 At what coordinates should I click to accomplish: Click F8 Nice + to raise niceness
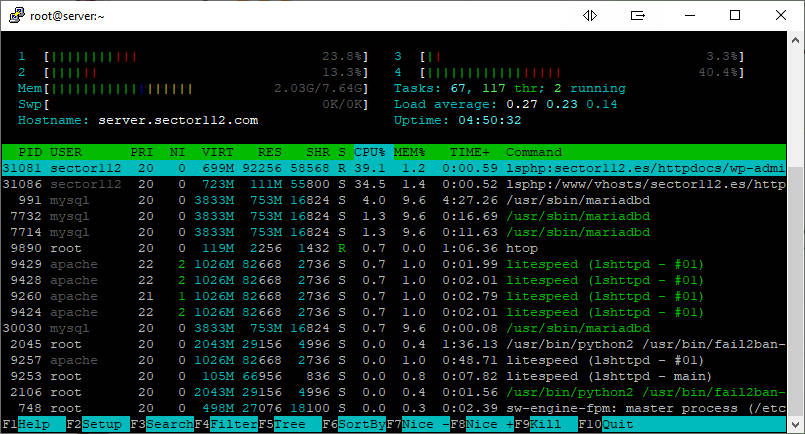coord(482,424)
